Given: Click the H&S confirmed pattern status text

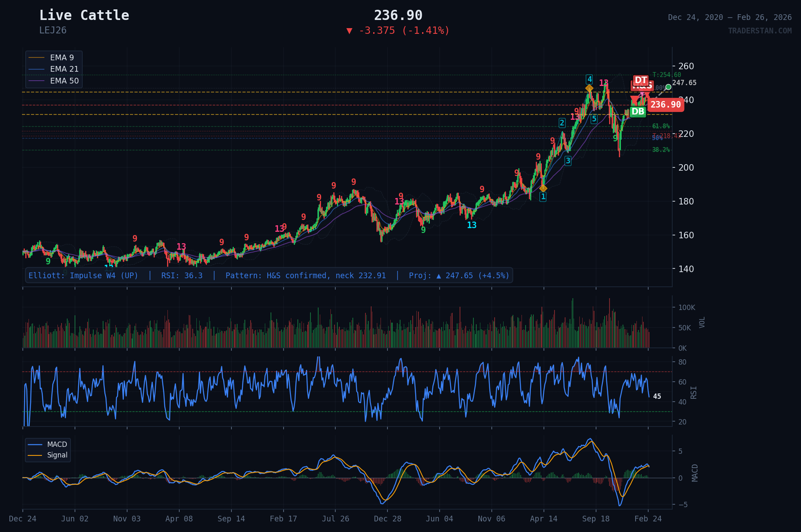Looking at the screenshot, I should pos(306,275).
